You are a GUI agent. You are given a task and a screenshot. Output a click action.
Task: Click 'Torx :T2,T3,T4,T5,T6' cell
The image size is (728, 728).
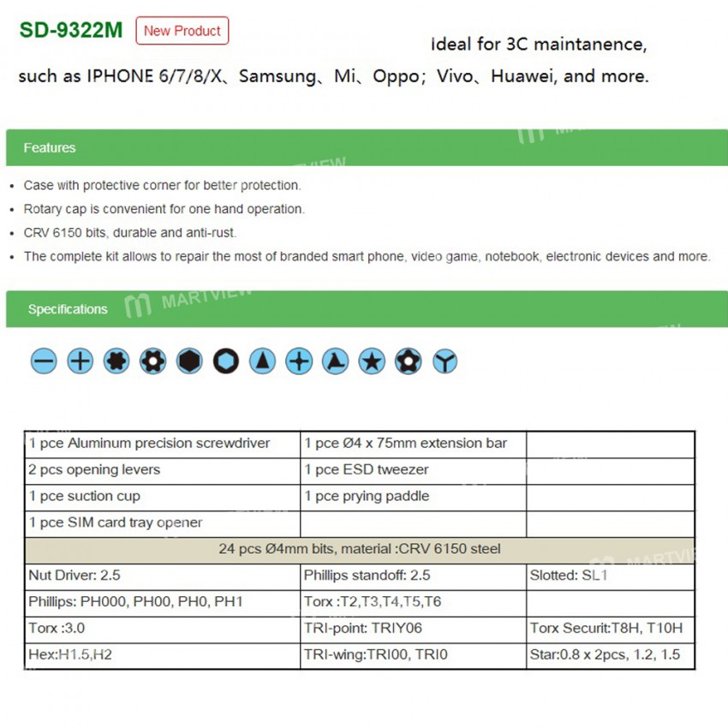(413, 602)
